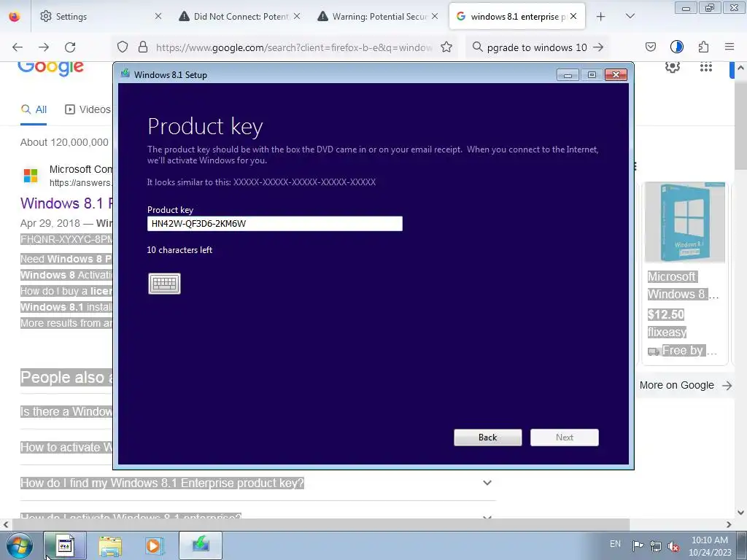Click the Product key input field
The height and width of the screenshot is (560, 747).
pyautogui.click(x=275, y=224)
